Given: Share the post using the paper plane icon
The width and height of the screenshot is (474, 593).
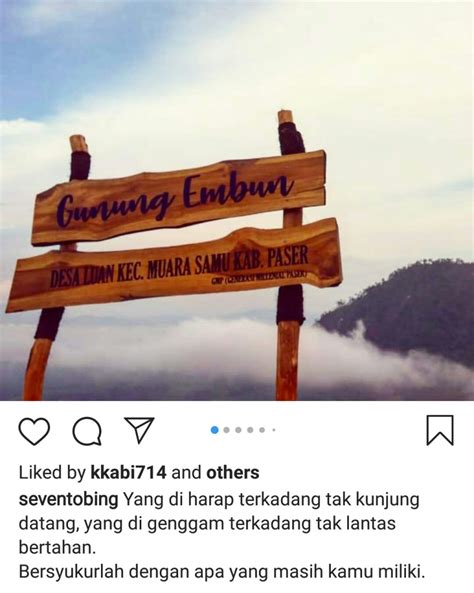Looking at the screenshot, I should coord(140,429).
